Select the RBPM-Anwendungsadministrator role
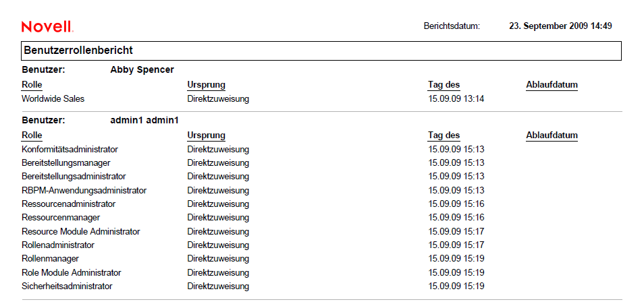Viewport: 644px width, 304px height. (x=84, y=190)
